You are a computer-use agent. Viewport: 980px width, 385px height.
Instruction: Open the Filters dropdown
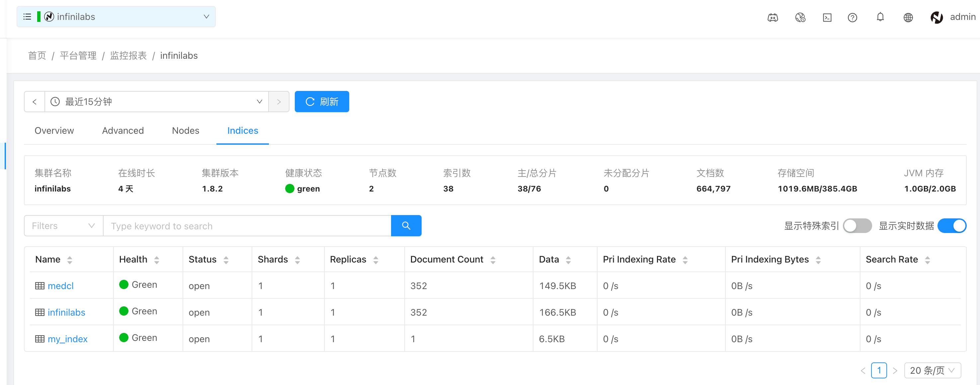coord(62,226)
